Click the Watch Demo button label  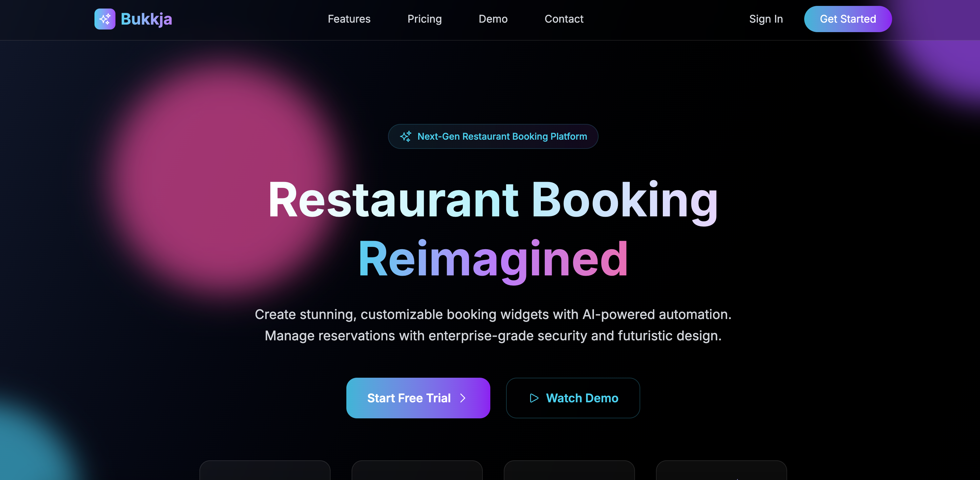tap(582, 398)
